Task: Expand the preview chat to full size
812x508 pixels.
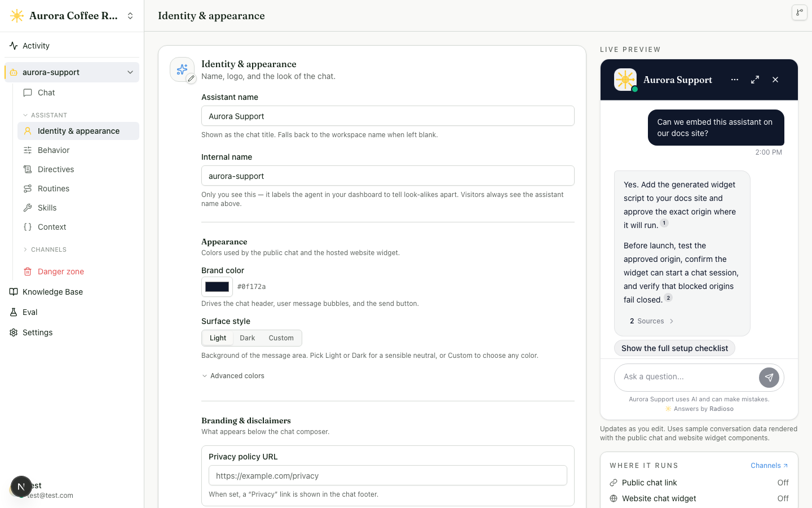Action: pyautogui.click(x=755, y=80)
